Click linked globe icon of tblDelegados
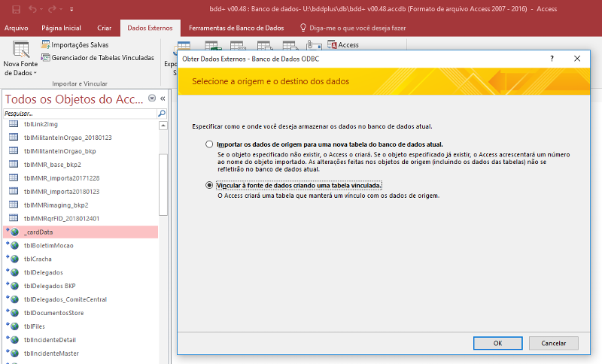This screenshot has width=602, height=364. pyautogui.click(x=14, y=272)
